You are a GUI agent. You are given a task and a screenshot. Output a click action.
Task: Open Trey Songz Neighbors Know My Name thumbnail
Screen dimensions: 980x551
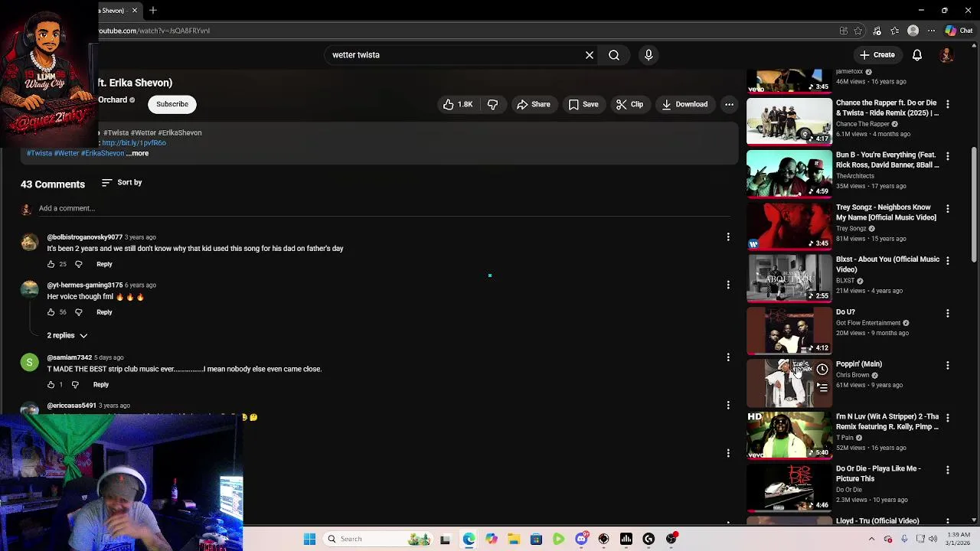789,226
